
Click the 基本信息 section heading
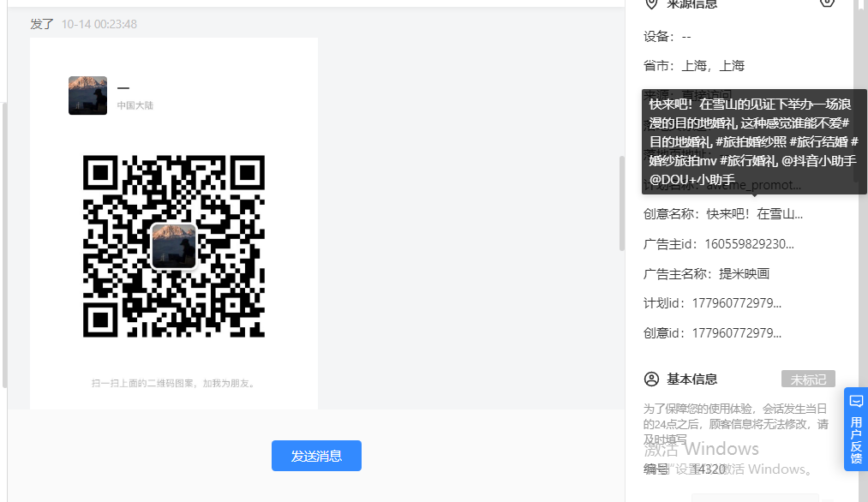click(692, 379)
